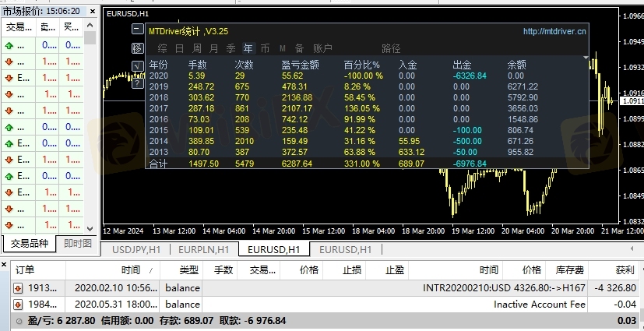Sort by the 止盈 column header
Image resolution: width=644 pixels, height=331 pixels.
(387, 269)
